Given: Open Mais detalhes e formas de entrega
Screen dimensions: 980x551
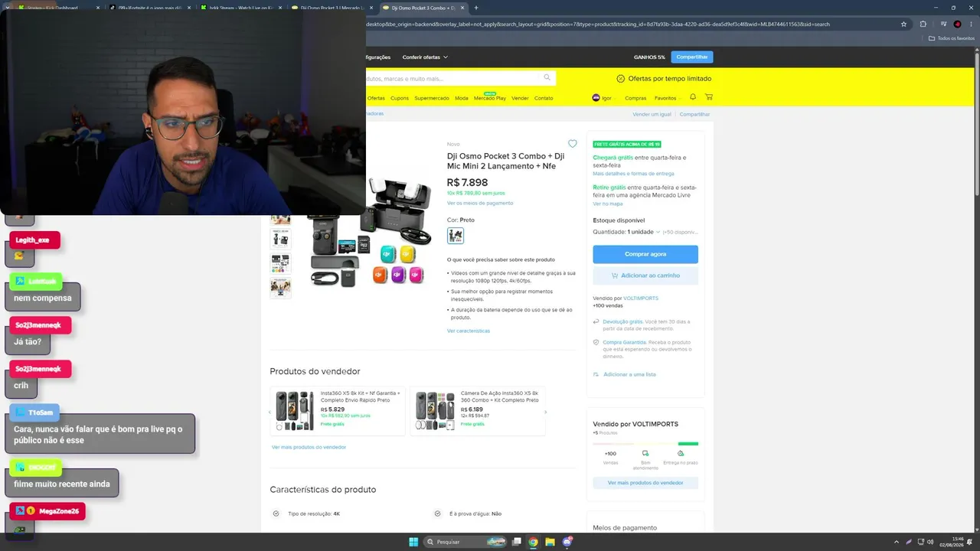Looking at the screenshot, I should 633,174.
